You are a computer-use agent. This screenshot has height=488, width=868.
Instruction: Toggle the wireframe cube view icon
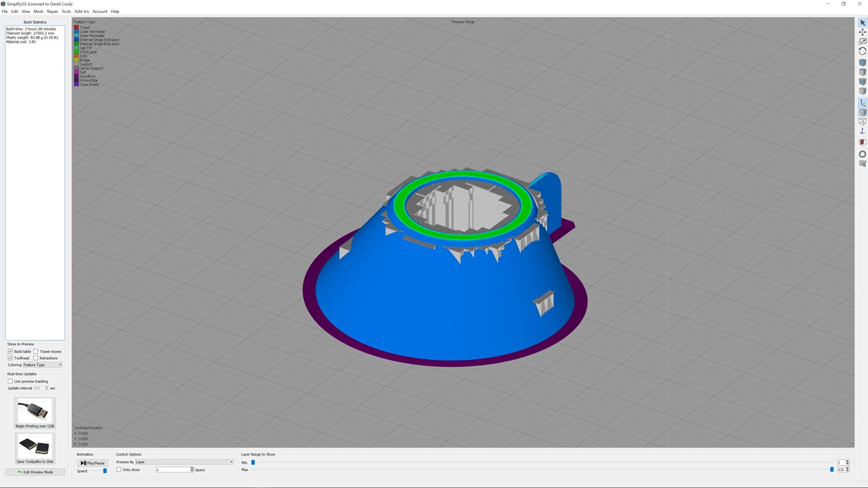[863, 121]
